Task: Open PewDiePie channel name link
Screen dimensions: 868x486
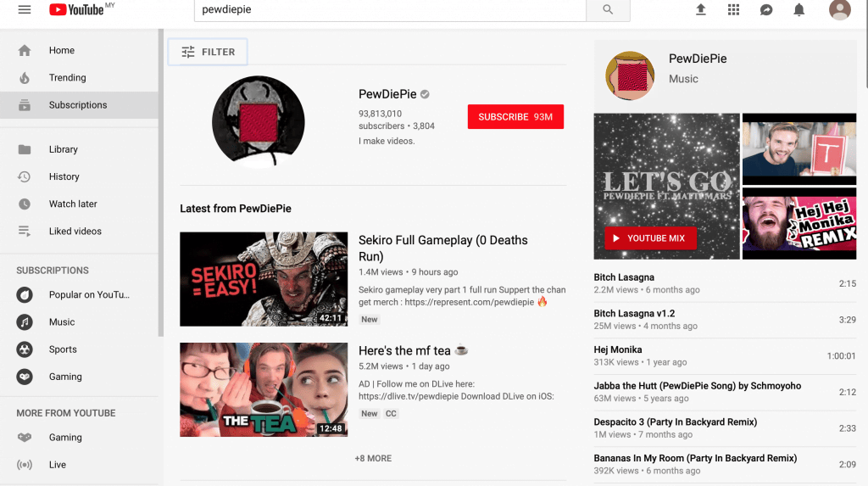Action: pos(387,94)
